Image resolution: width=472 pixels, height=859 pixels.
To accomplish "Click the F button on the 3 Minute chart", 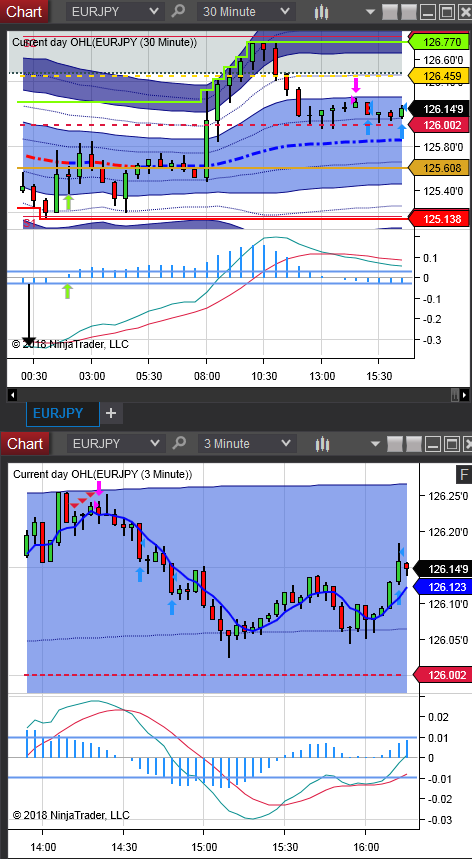I will pos(464,474).
